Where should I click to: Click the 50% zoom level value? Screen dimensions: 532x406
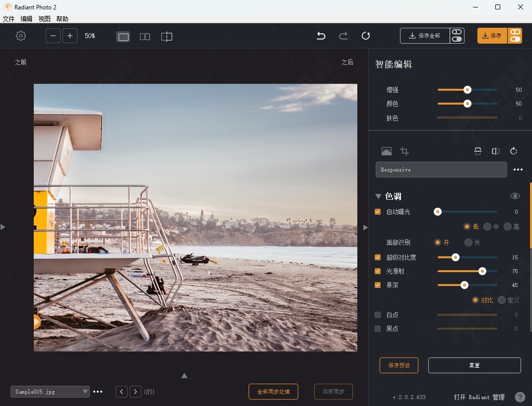click(x=90, y=36)
